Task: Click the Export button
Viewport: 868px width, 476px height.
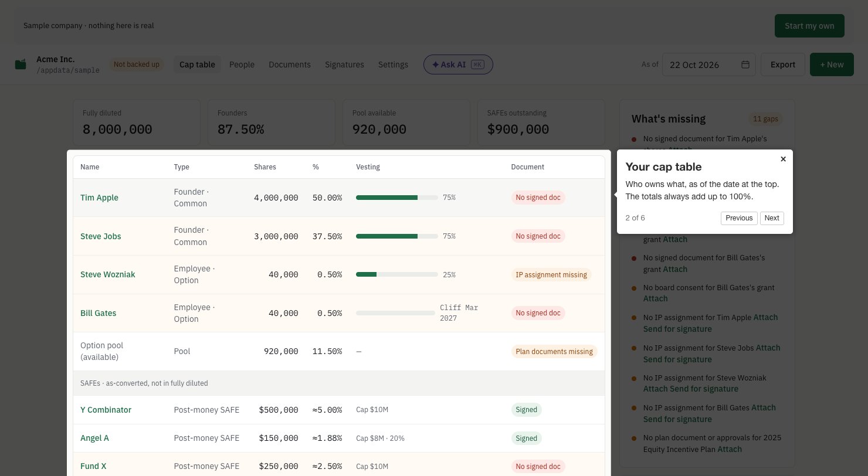Action: [783, 64]
